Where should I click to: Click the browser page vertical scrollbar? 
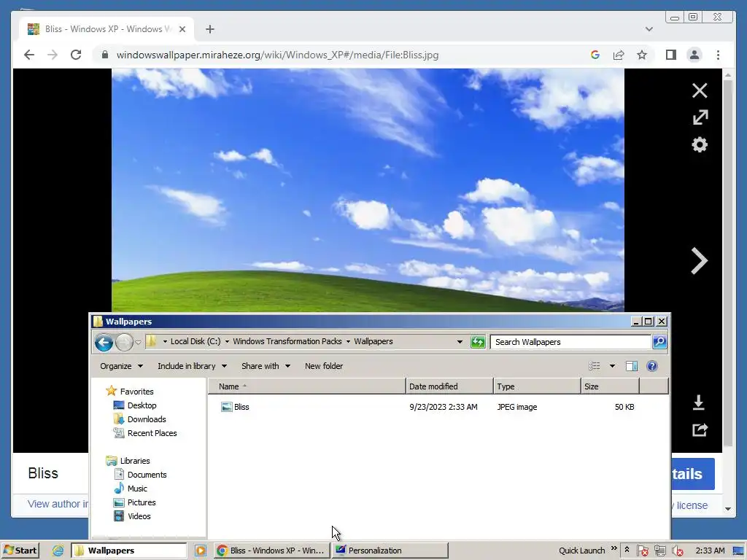[728, 262]
